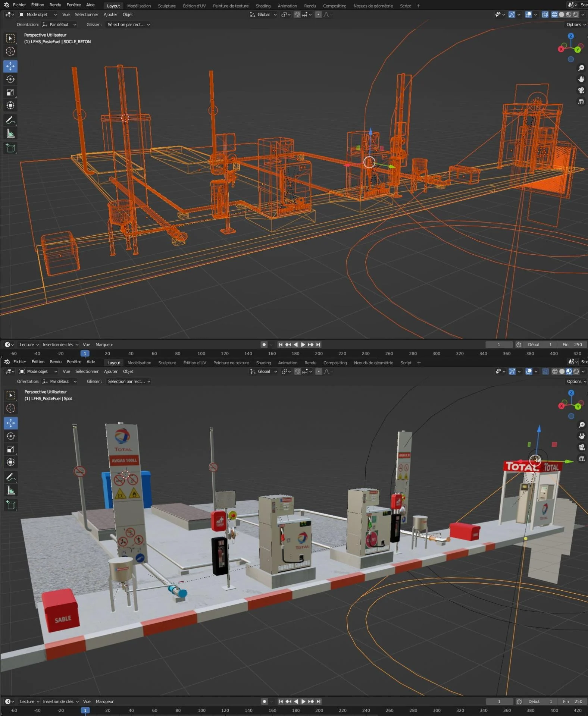588x716 pixels.
Task: Select the Scale tool in lower viewport toolbar
Action: (x=11, y=449)
